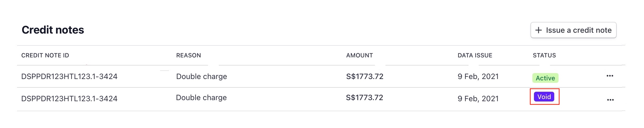Click the green Active status badge
This screenshot has width=644, height=128.
pos(545,78)
